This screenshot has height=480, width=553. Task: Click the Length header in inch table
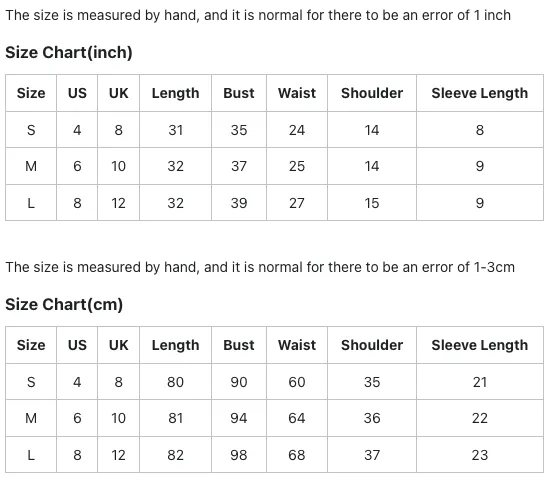[175, 93]
